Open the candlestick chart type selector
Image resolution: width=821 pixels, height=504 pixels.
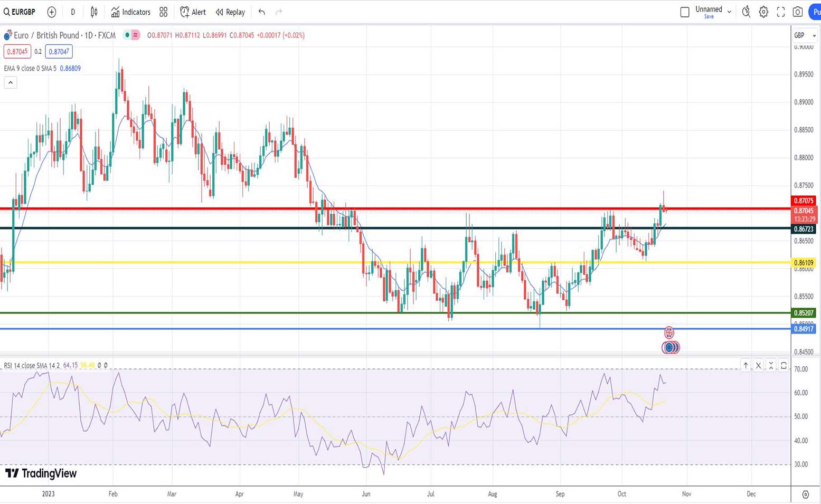click(94, 12)
